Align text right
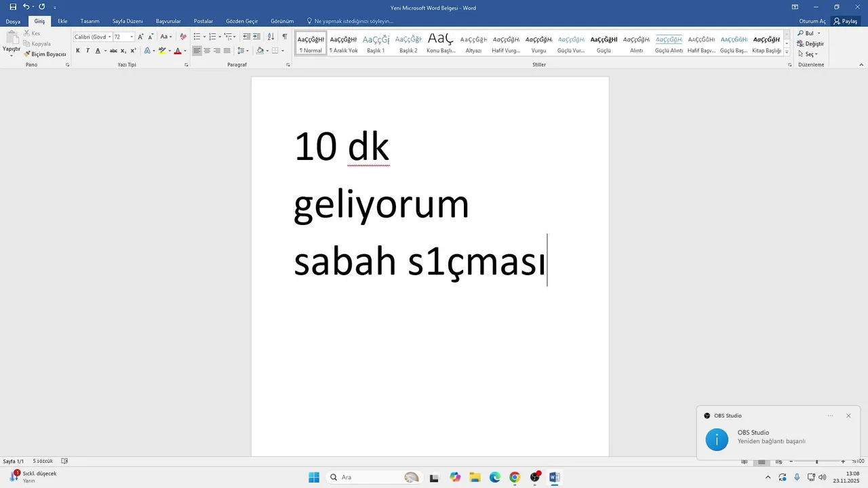868x488 pixels. click(217, 51)
